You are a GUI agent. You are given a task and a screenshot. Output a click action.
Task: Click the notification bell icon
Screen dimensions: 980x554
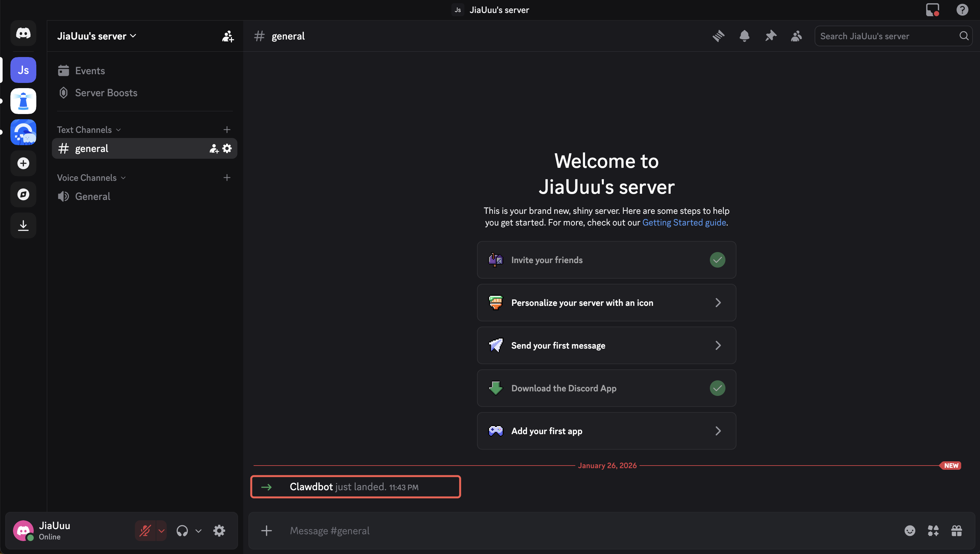(x=744, y=36)
